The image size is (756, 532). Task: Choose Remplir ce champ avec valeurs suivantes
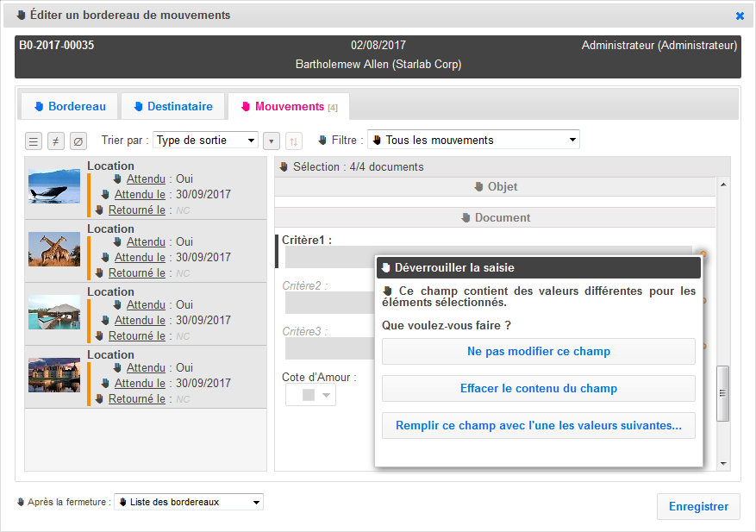coord(539,425)
